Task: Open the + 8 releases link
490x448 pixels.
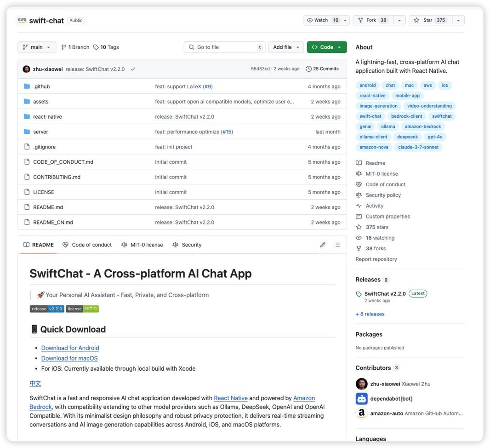Action: [x=370, y=314]
